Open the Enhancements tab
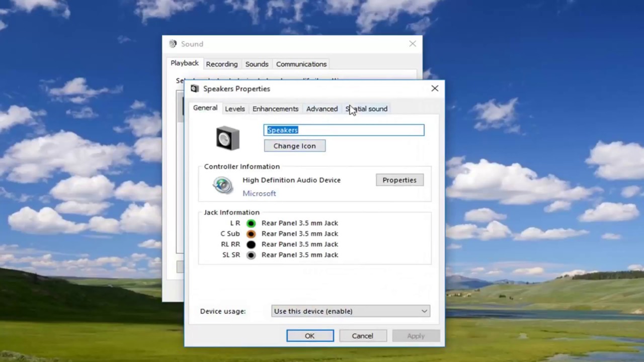 click(275, 109)
